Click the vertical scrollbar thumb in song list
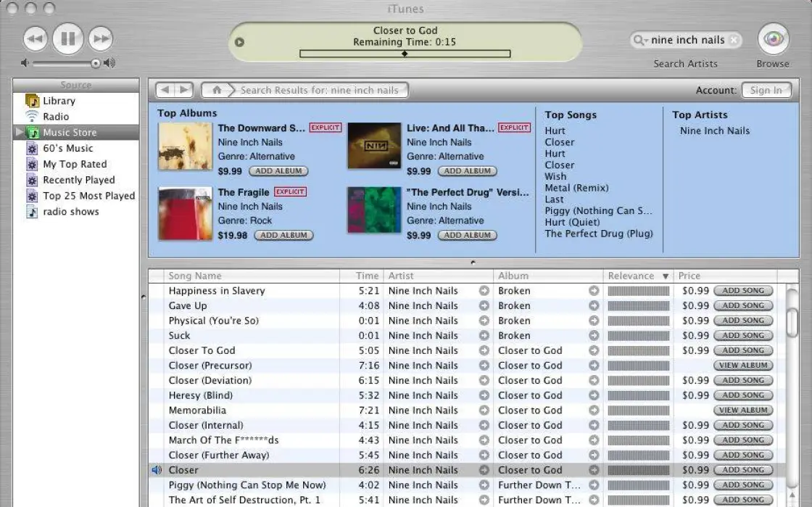The width and height of the screenshot is (812, 507). point(792,321)
